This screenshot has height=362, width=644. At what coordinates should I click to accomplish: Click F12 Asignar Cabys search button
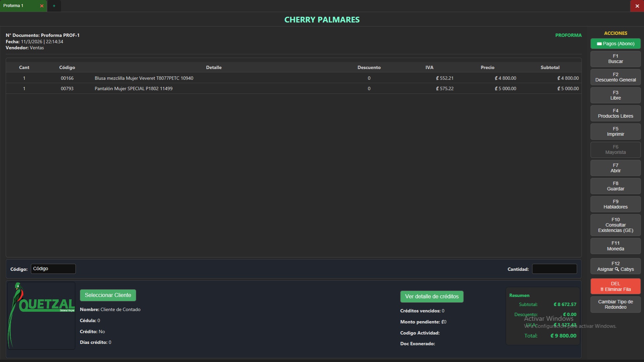point(615,266)
